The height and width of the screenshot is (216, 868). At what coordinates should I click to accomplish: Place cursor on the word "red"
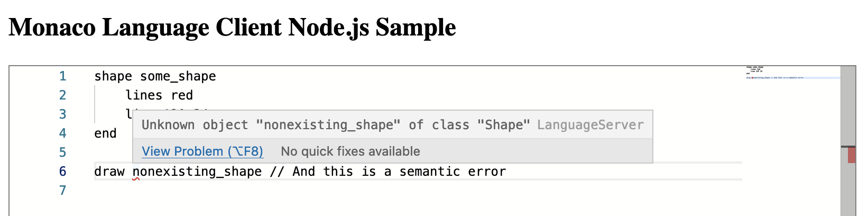(182, 95)
